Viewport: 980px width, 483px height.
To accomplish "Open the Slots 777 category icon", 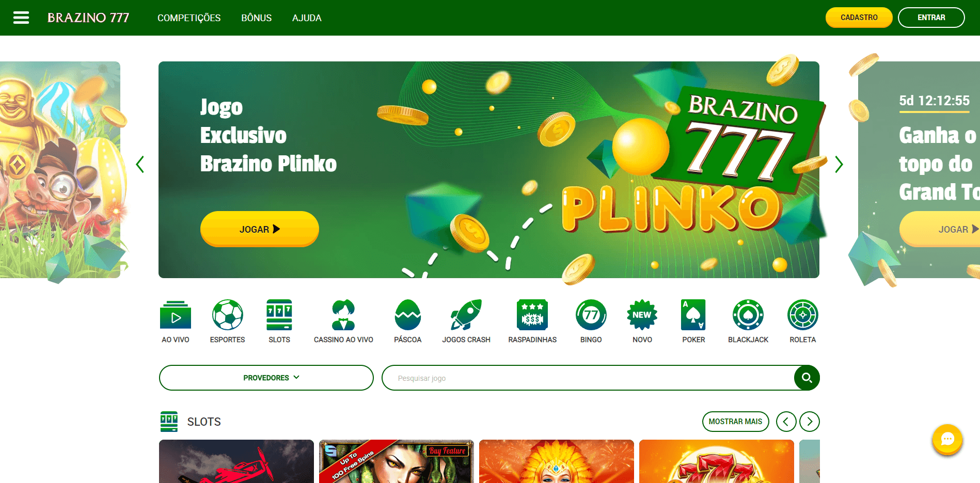I will (x=279, y=315).
